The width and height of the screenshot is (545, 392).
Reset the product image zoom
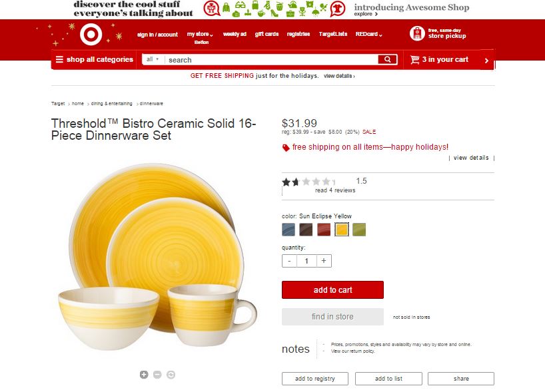[x=171, y=375]
